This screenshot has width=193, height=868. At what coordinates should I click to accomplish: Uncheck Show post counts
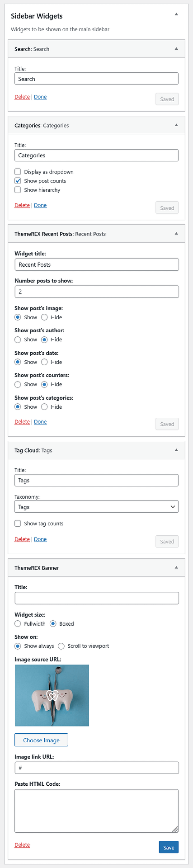tap(18, 181)
